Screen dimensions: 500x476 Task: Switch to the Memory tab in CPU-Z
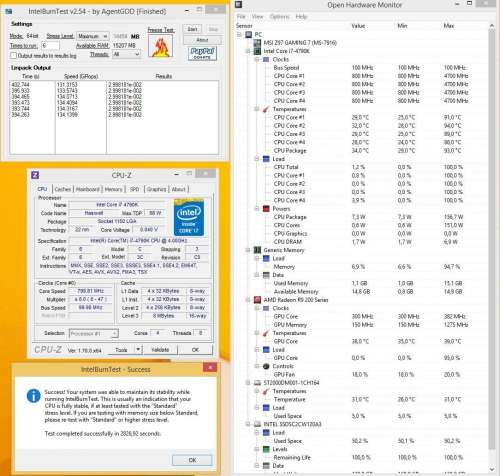pos(114,189)
